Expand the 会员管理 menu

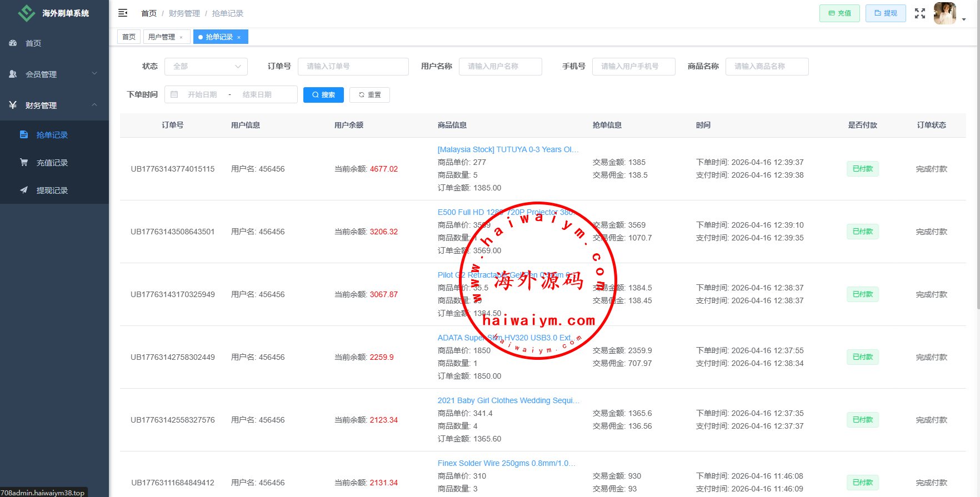[x=54, y=74]
